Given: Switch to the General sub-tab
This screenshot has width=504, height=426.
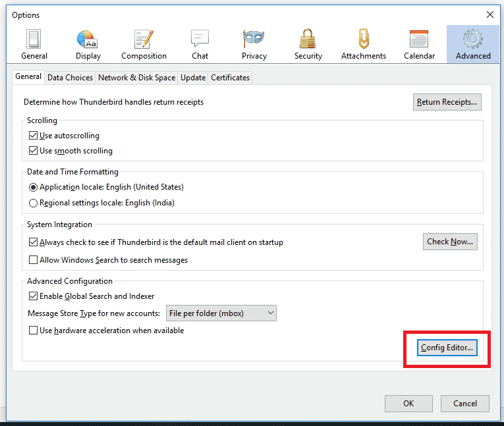Looking at the screenshot, I should tap(28, 76).
